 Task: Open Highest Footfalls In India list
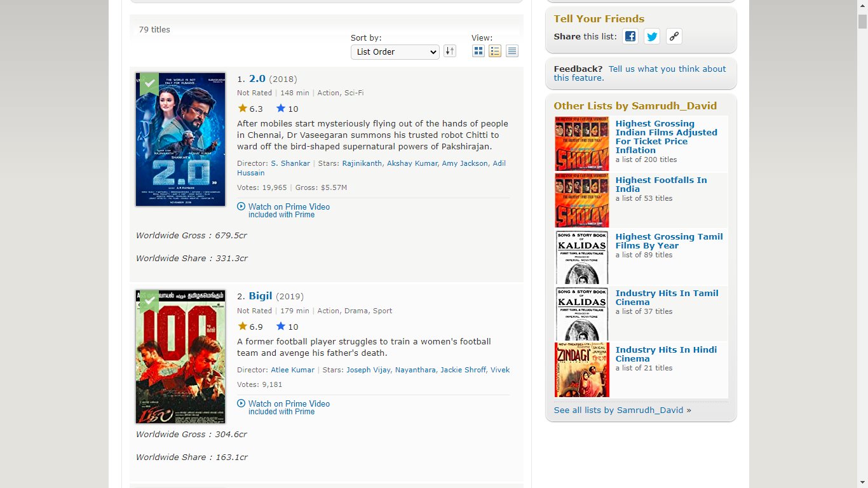click(661, 184)
